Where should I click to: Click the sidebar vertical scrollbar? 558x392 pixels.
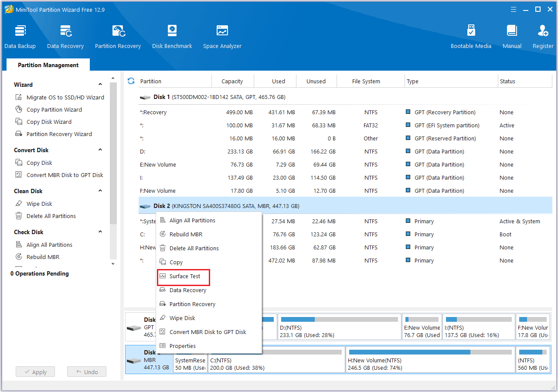[113, 153]
